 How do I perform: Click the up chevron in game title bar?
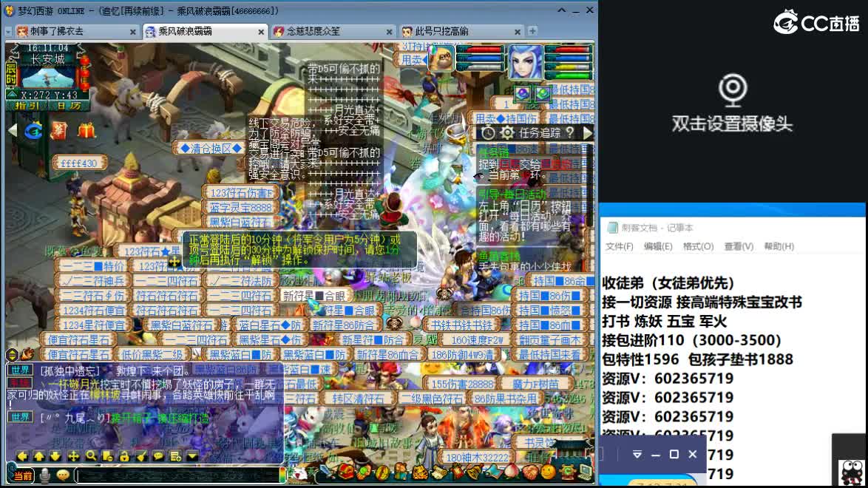(561, 10)
